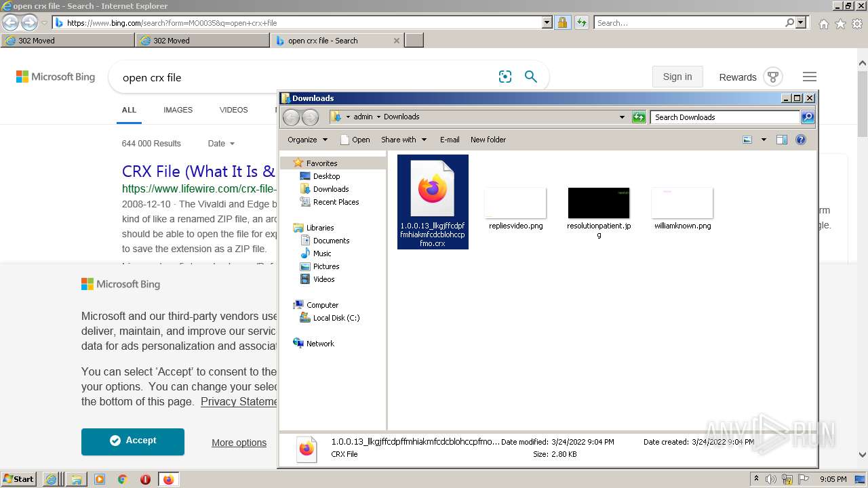This screenshot has width=868, height=488.
Task: Open the Bing hamburger menu
Action: point(810,77)
